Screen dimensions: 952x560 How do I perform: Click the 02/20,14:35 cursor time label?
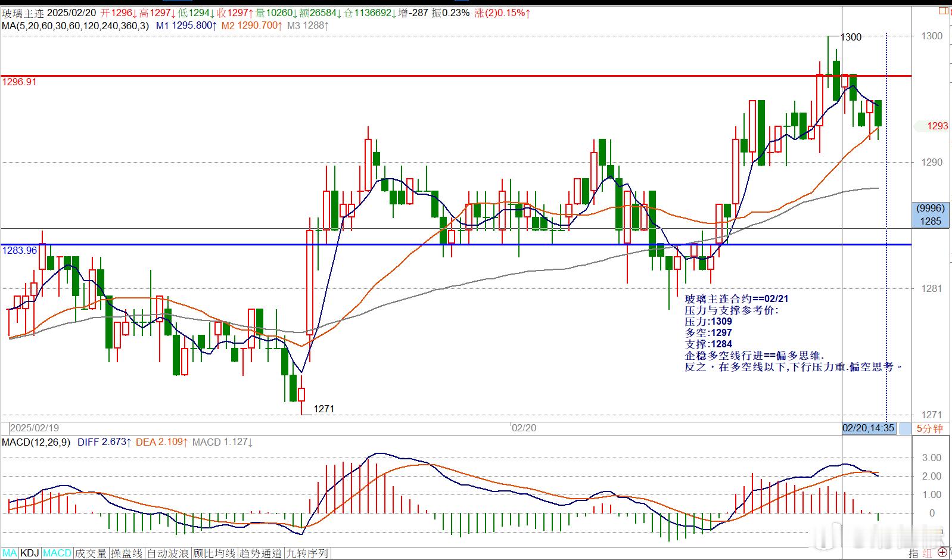[x=868, y=428]
